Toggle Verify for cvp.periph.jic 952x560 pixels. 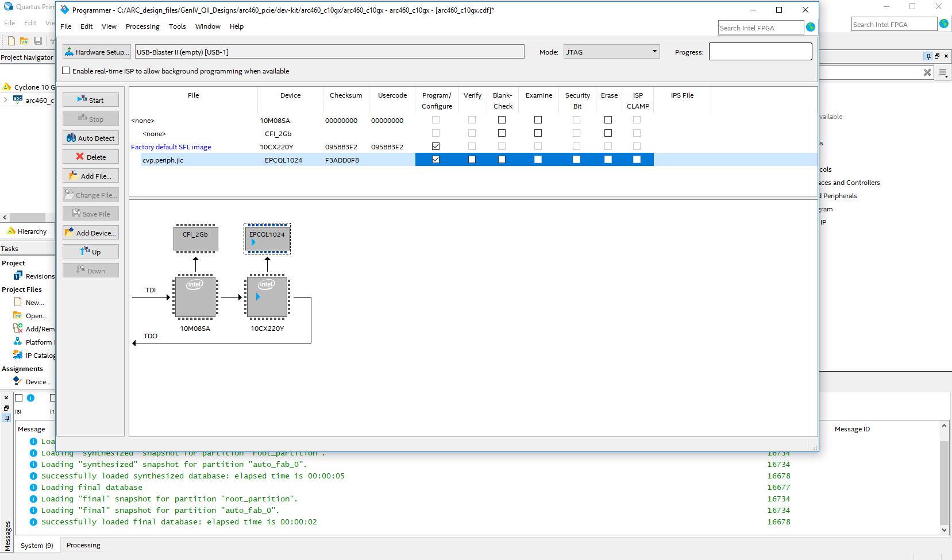[472, 160]
